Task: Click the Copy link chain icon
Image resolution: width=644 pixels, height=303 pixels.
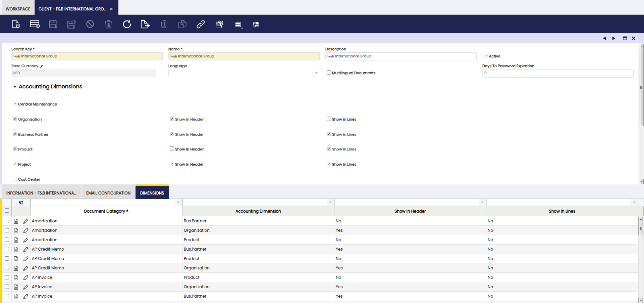Action: tap(201, 24)
